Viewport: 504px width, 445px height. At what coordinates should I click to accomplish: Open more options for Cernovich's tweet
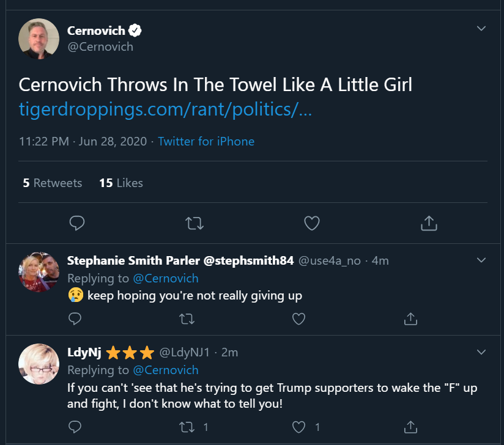click(x=481, y=29)
